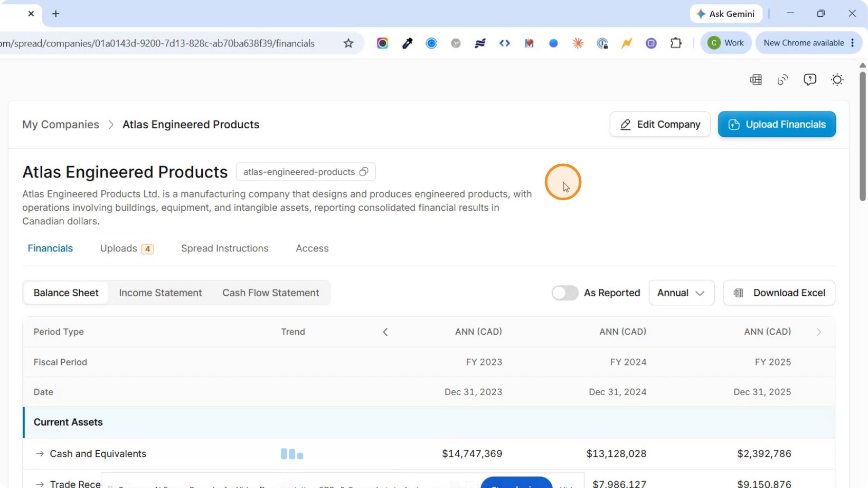Click the $9,150,876 receivables value
Image resolution: width=868 pixels, height=488 pixels.
tap(764, 484)
